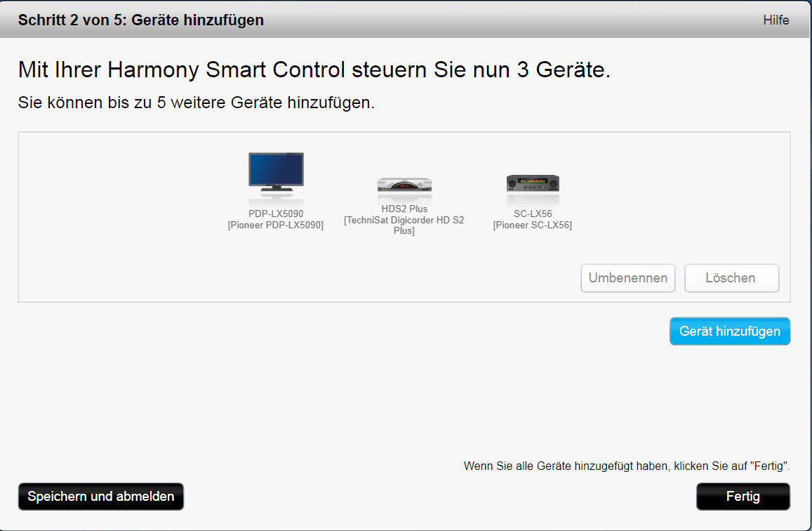Add a device via Gerät hinzufügen

coord(730,331)
